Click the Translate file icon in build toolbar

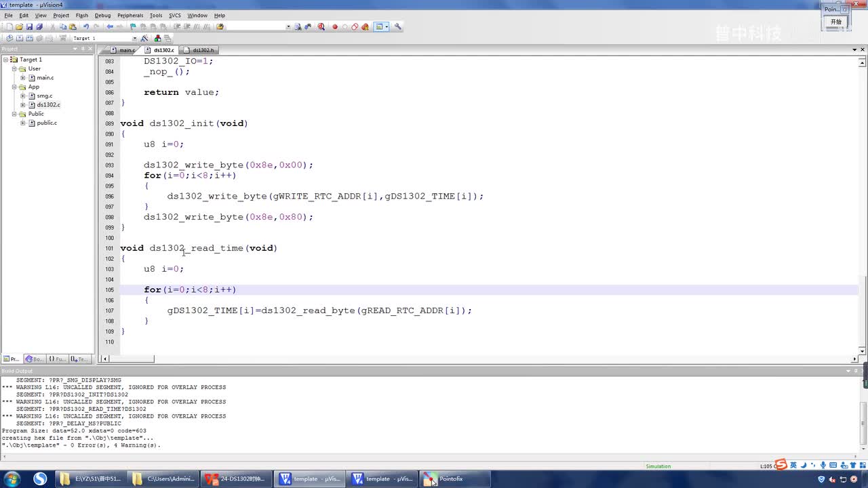9,38
